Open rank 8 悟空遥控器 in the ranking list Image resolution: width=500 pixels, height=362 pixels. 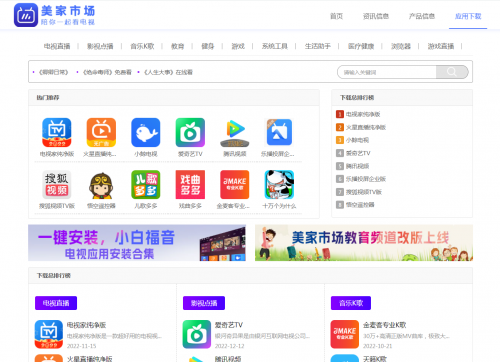click(360, 205)
